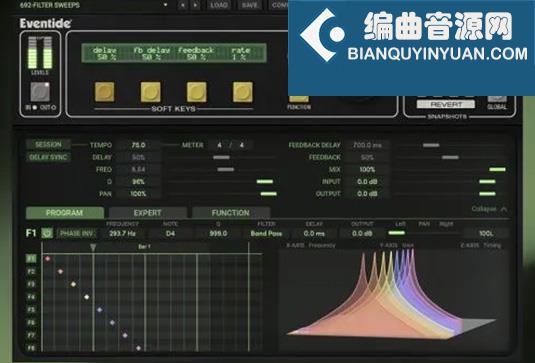
Task: Toggle the PHASE INV button
Action: pos(76,233)
